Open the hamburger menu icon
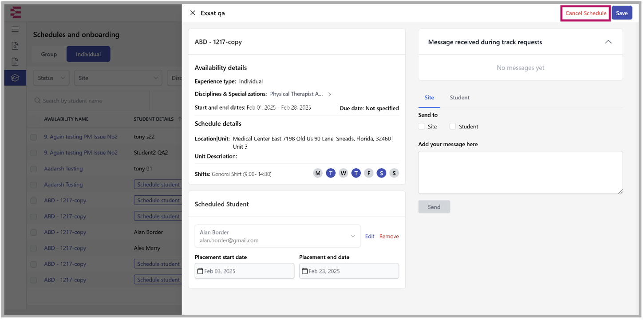644x320 pixels. 15,29
